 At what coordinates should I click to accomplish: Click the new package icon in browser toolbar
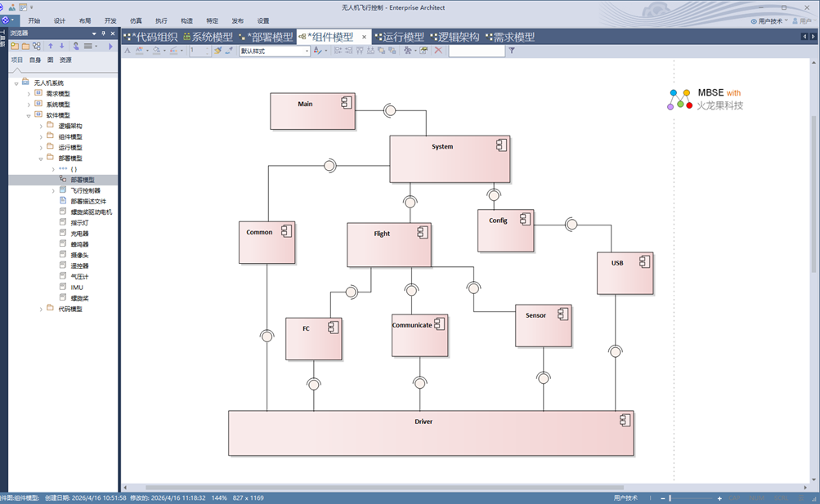point(15,47)
